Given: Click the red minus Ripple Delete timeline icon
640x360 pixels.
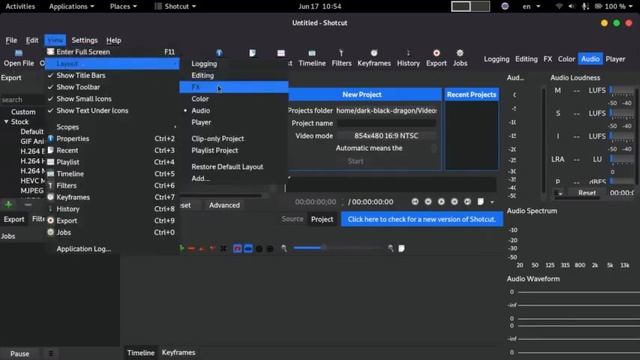Looking at the screenshot, I should pyautogui.click(x=191, y=248).
